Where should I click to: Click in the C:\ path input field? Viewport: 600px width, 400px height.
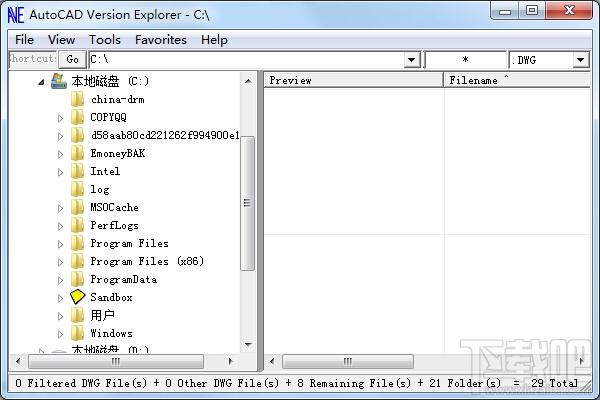(247, 60)
